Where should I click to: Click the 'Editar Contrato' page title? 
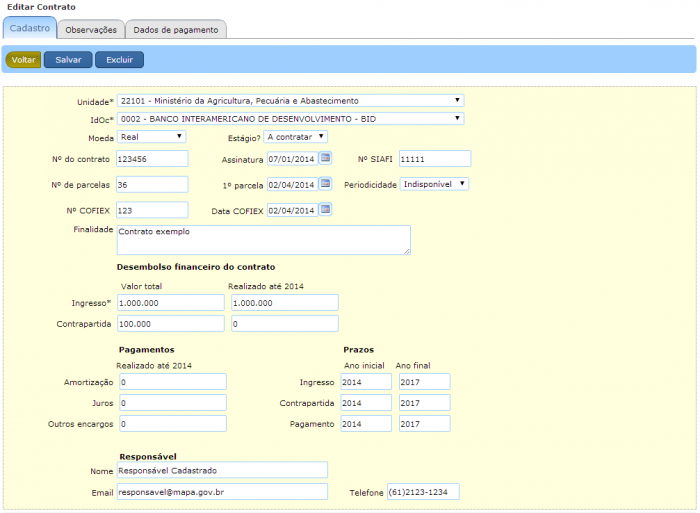[41, 7]
